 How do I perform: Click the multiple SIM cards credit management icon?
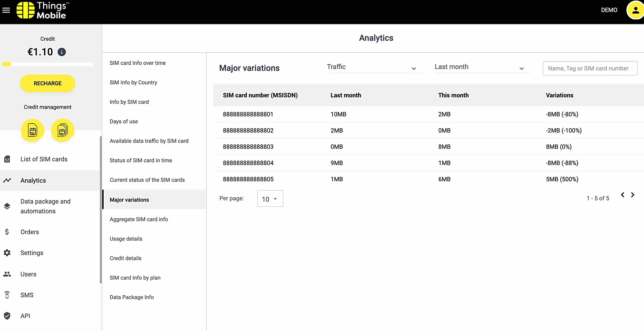click(63, 130)
